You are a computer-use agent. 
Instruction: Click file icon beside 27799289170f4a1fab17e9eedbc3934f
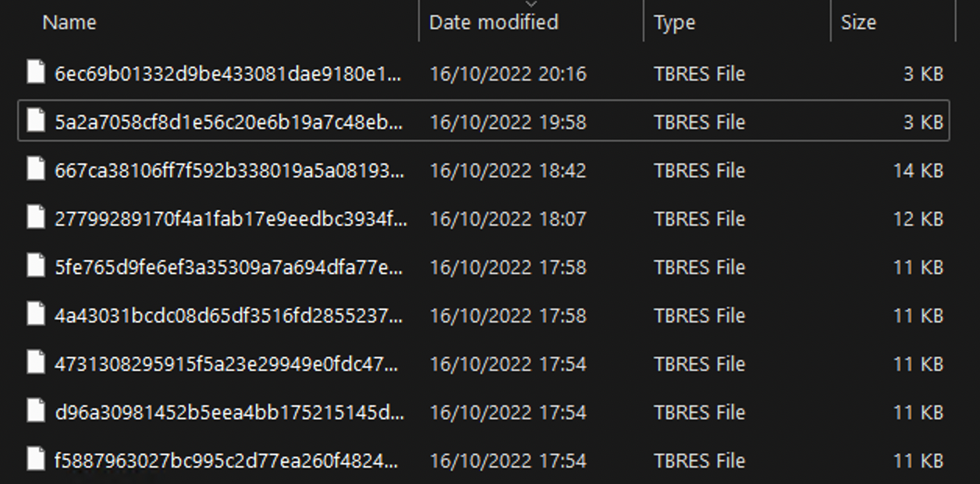tap(36, 218)
